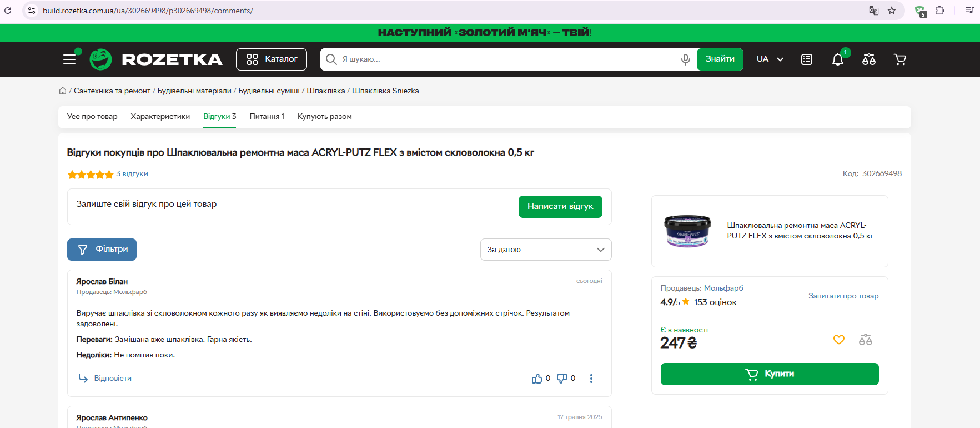This screenshot has width=980, height=428.
Task: Open 'Шпаклівка' breadcrumb link
Action: (x=326, y=91)
